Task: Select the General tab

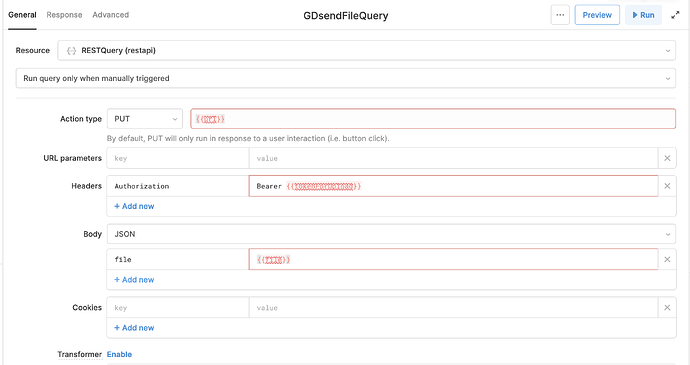Action: [x=22, y=15]
